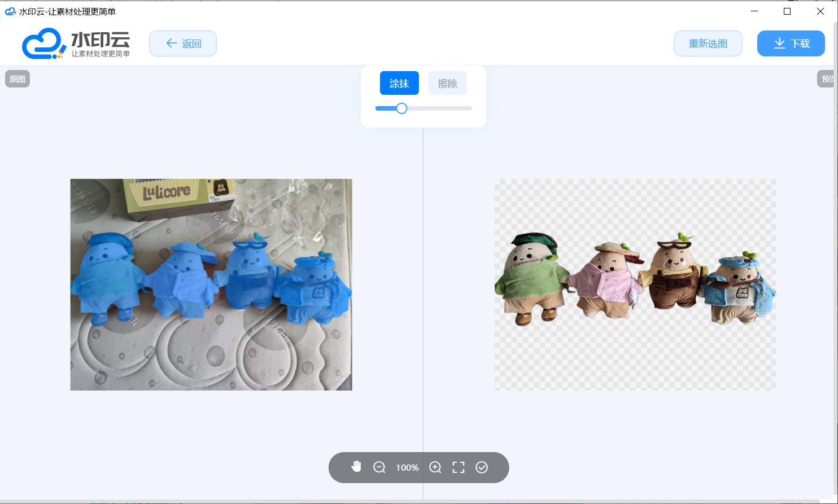Image resolution: width=838 pixels, height=504 pixels.
Task: Click the zoom out magnifier icon
Action: [x=379, y=467]
